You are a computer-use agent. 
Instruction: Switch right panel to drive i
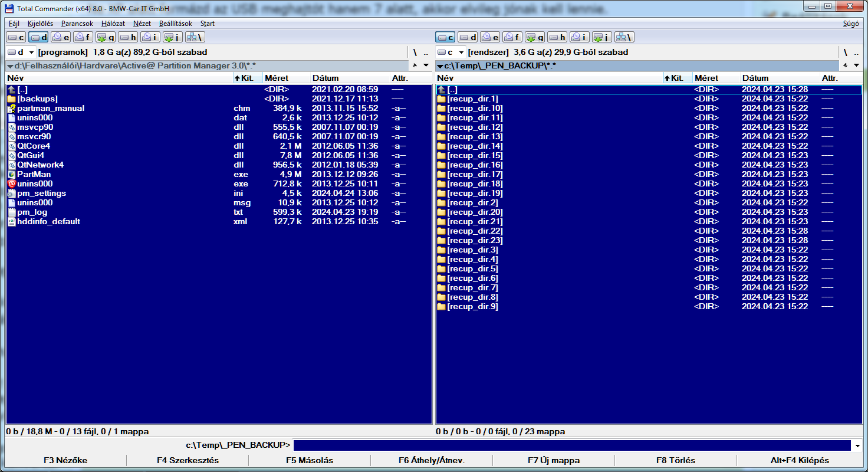pos(580,37)
